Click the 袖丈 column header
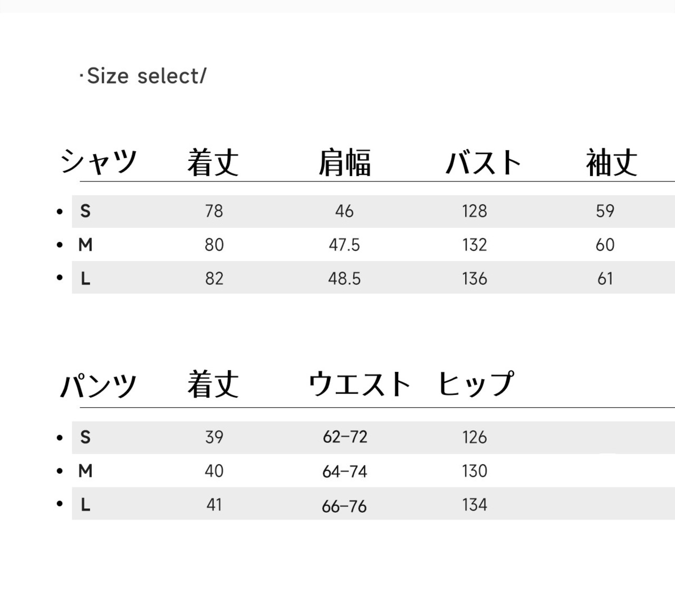Image resolution: width=675 pixels, height=616 pixels. pyautogui.click(x=612, y=162)
